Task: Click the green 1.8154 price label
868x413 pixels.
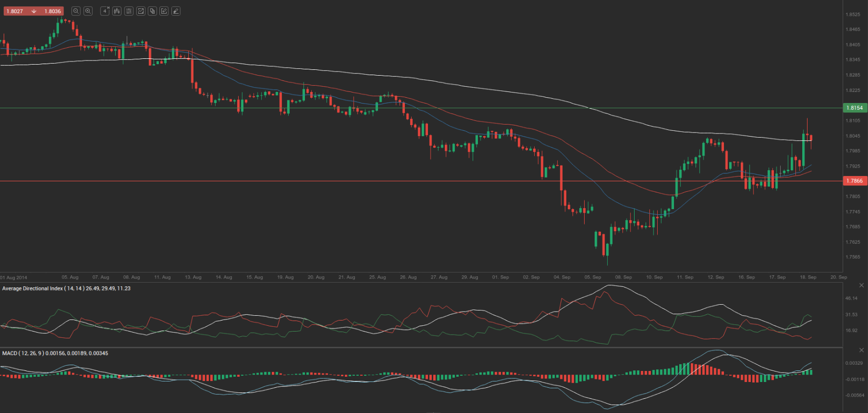Action: coord(854,108)
